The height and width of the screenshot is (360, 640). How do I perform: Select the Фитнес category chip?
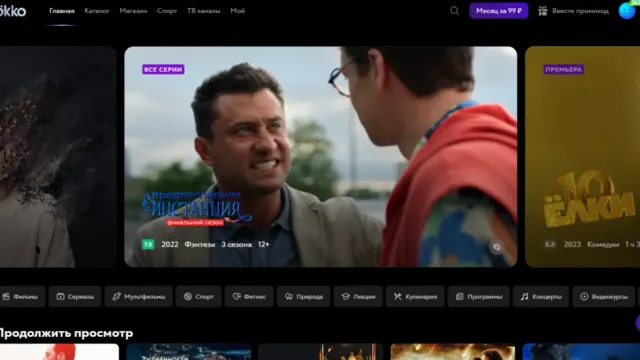[249, 297]
